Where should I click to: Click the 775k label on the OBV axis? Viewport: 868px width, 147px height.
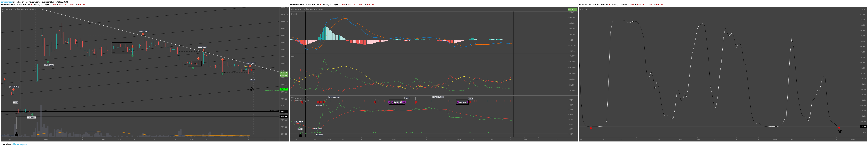(571, 100)
